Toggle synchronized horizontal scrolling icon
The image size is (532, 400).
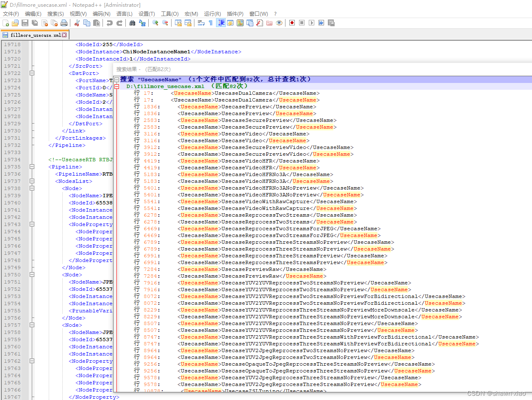188,23
